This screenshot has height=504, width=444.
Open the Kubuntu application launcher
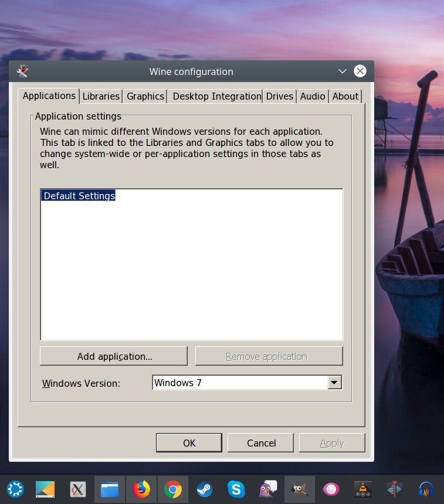pos(15,489)
